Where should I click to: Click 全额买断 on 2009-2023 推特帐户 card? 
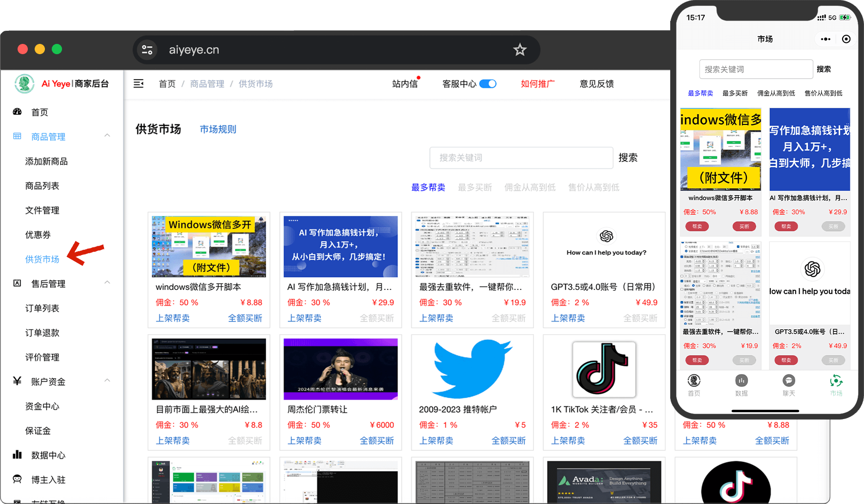(509, 441)
